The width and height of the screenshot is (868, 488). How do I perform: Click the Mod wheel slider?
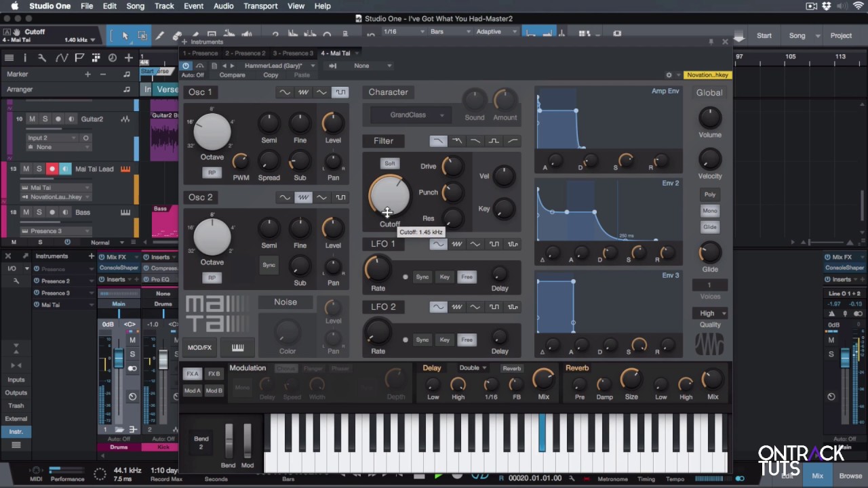(247, 441)
